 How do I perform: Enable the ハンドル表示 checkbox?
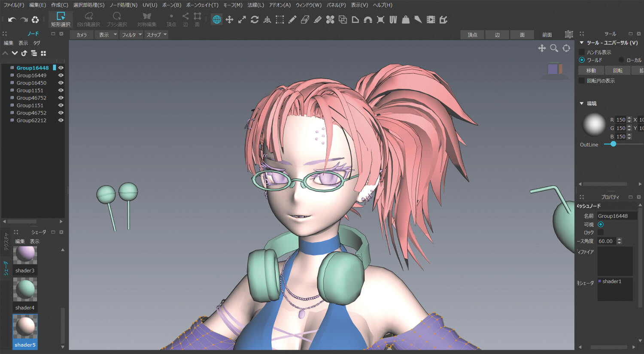[x=582, y=52]
